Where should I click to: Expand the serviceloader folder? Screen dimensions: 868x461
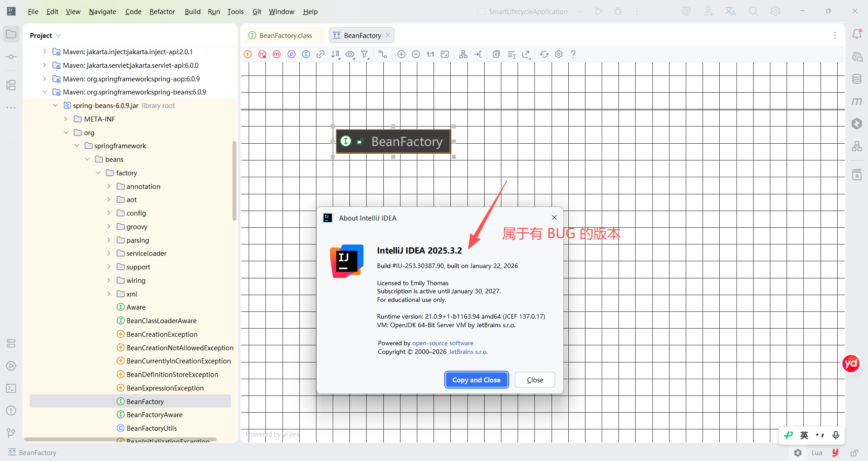click(x=109, y=254)
